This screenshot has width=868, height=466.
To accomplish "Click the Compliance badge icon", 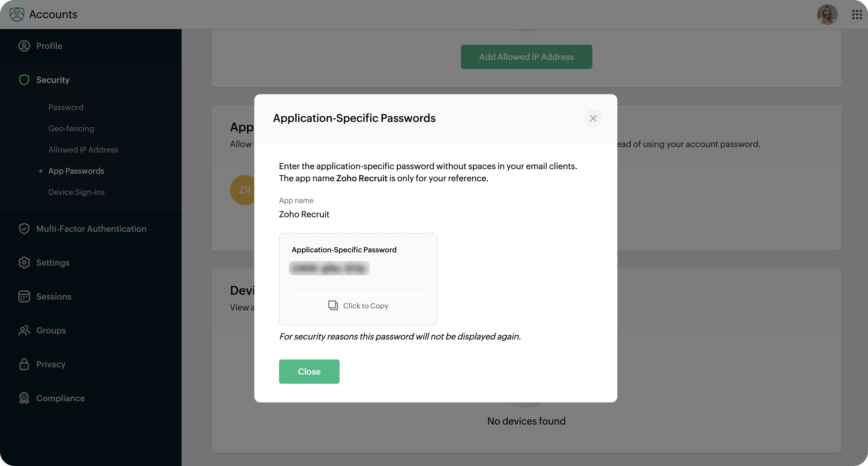I will click(24, 398).
